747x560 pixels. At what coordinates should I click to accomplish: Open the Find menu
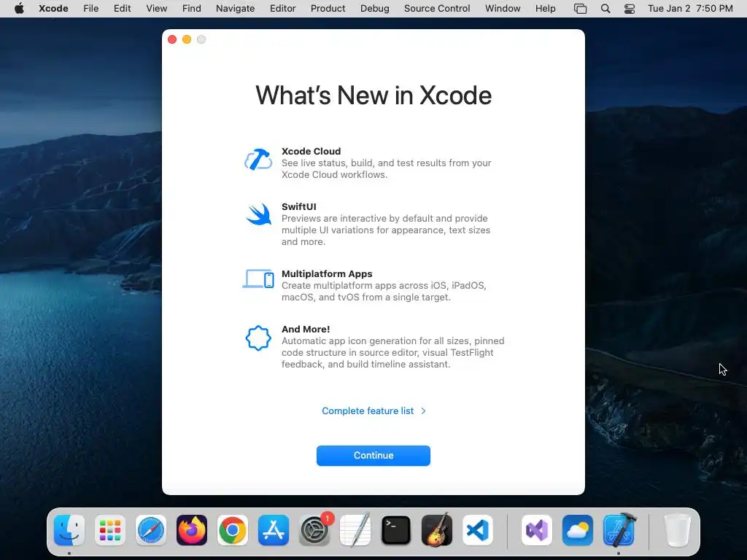(192, 9)
